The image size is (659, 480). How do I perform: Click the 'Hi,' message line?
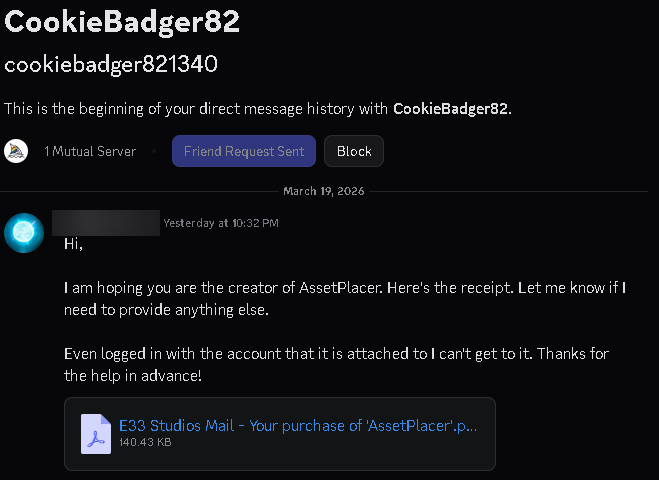coord(73,243)
